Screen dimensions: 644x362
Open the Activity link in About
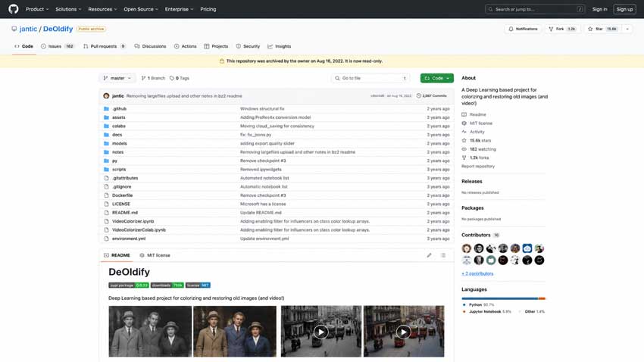tap(473, 132)
